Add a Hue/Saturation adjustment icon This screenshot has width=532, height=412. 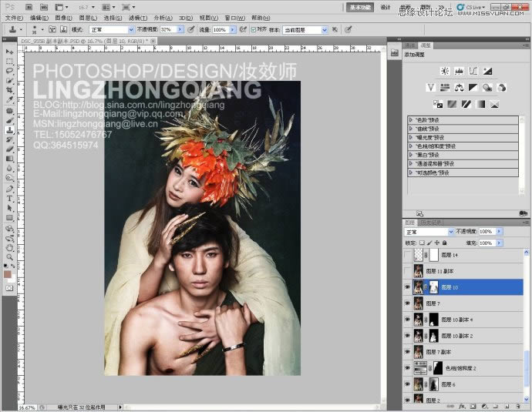pos(445,88)
